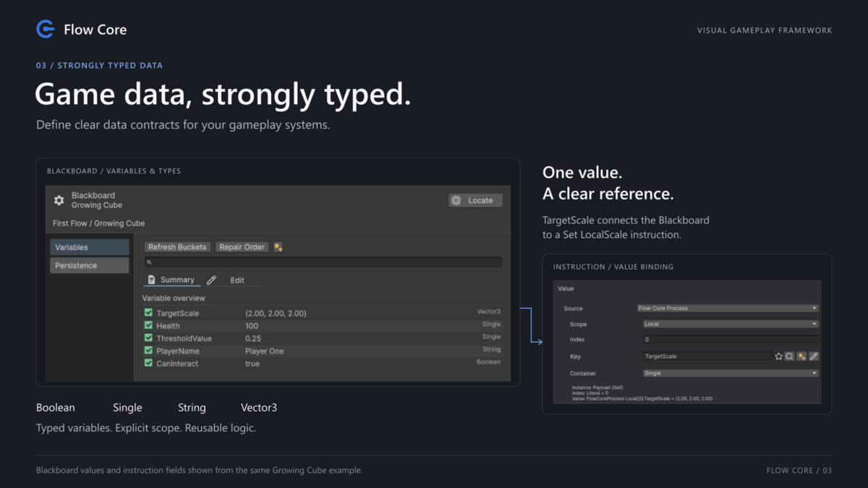Select the Persistence sidebar tab

90,265
